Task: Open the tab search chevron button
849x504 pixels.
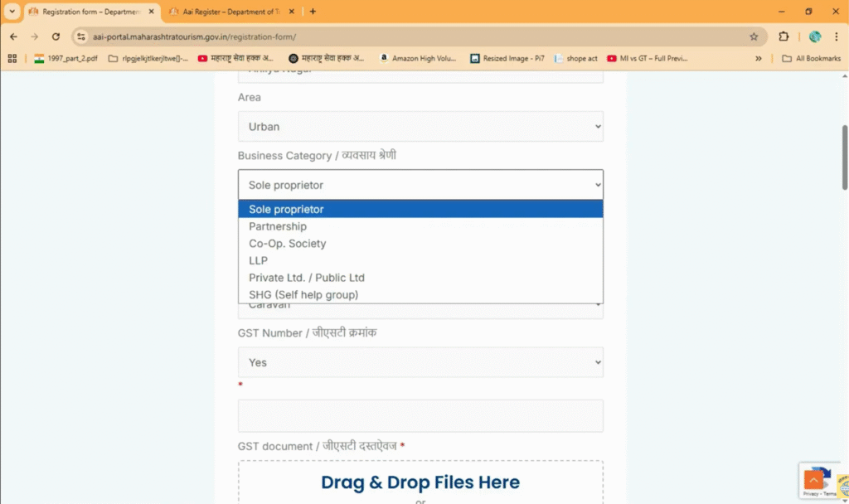Action: coord(12,12)
